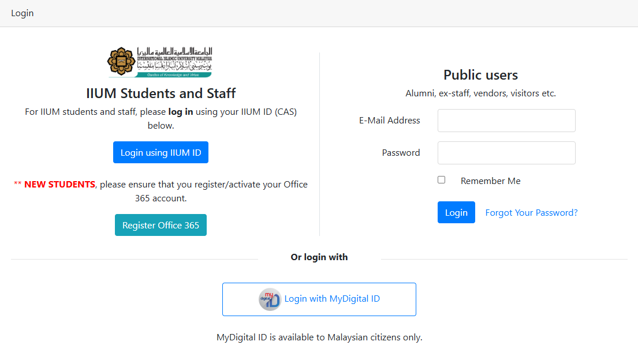The image size is (638, 364).
Task: Click the IIUM university crest logo
Action: (x=161, y=61)
